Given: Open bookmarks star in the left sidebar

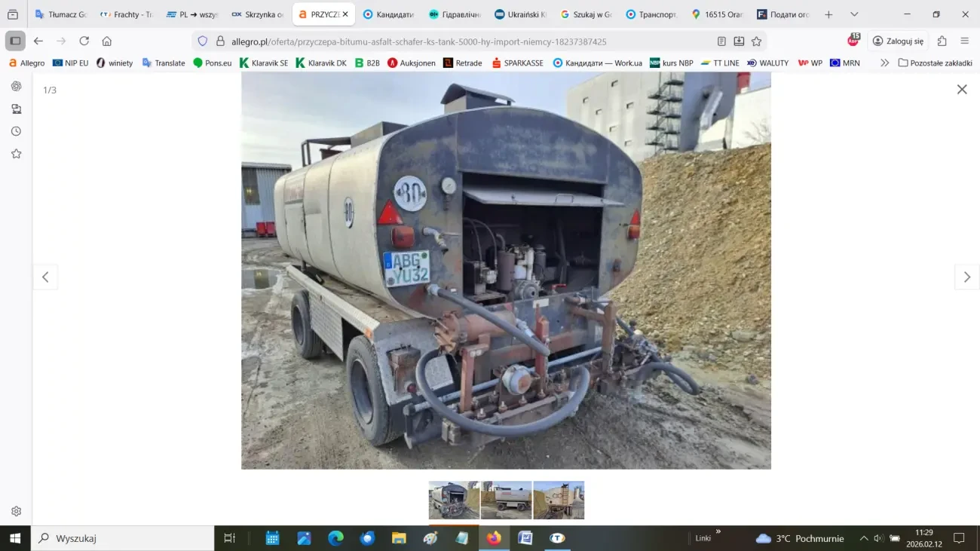Looking at the screenshot, I should coord(16,154).
